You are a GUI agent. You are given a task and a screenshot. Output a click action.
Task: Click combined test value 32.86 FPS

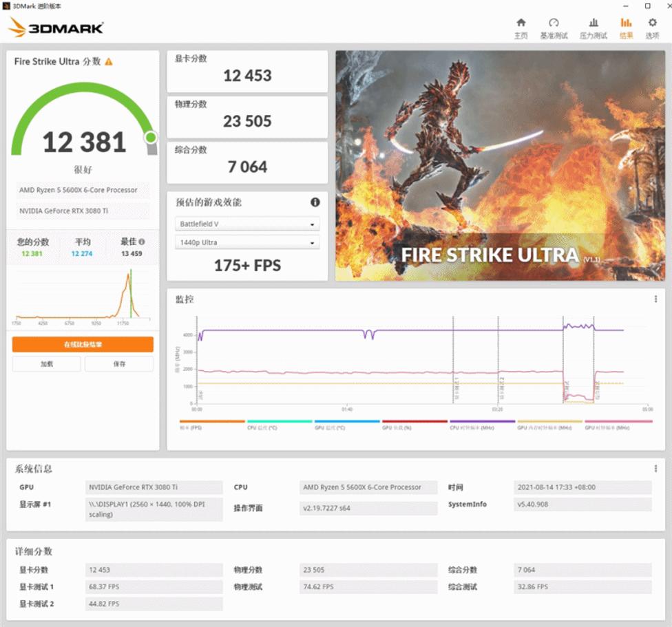click(x=582, y=587)
